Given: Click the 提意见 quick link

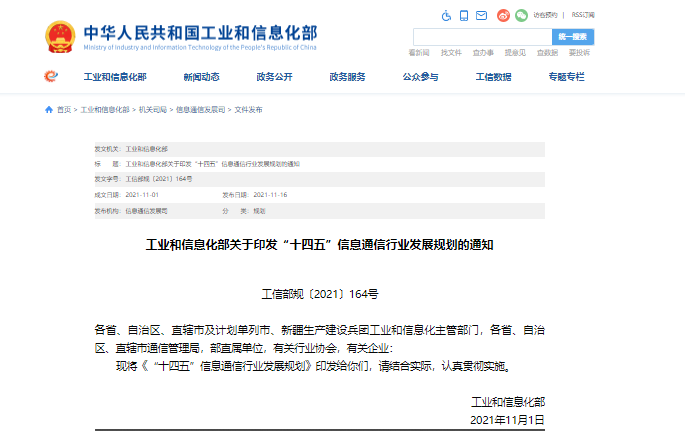Looking at the screenshot, I should click(515, 53).
